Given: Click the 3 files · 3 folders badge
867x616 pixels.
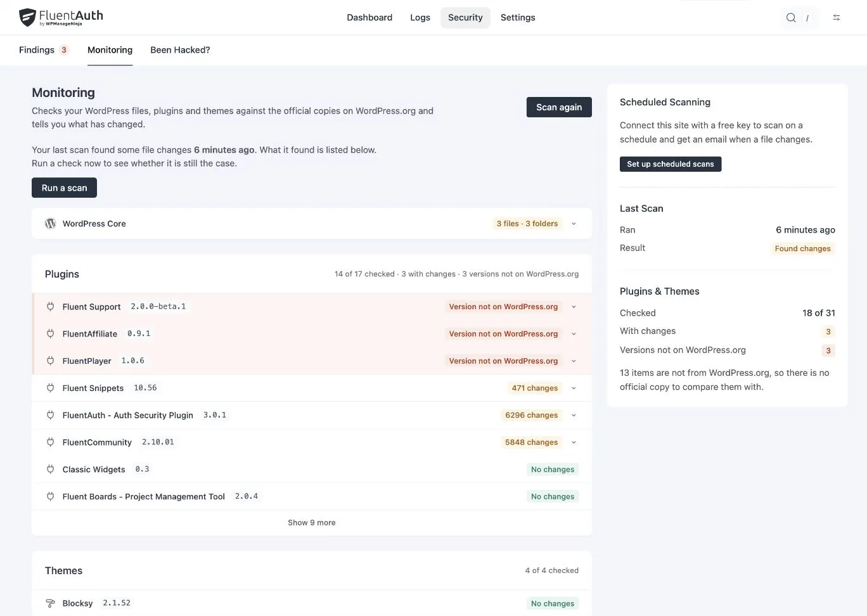Looking at the screenshot, I should click(527, 224).
